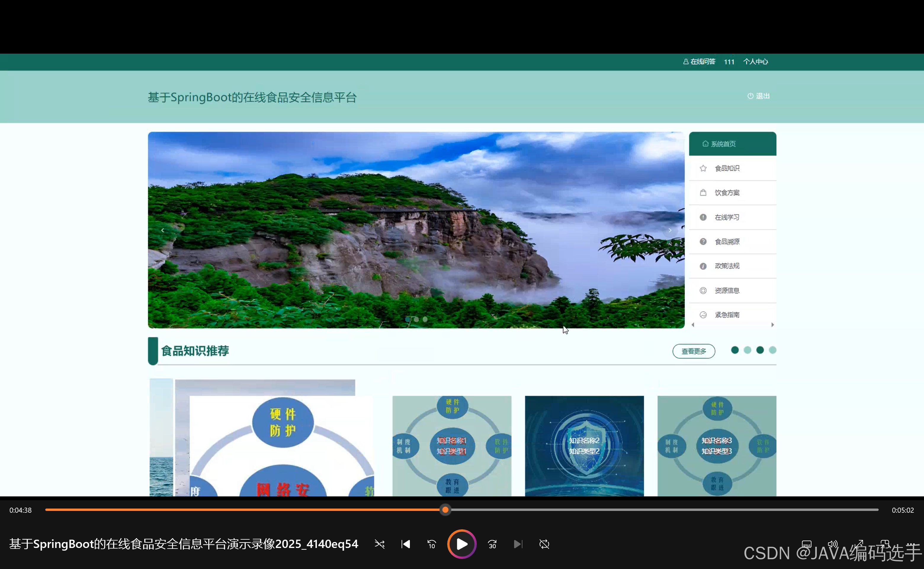
Task: Skip back 10 seconds
Action: point(431,544)
